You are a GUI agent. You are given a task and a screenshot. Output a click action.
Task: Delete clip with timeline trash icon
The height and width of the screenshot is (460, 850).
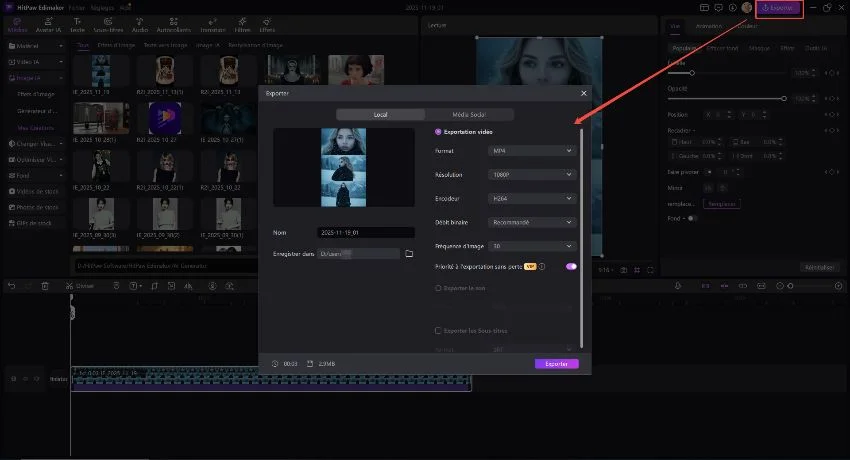[46, 286]
